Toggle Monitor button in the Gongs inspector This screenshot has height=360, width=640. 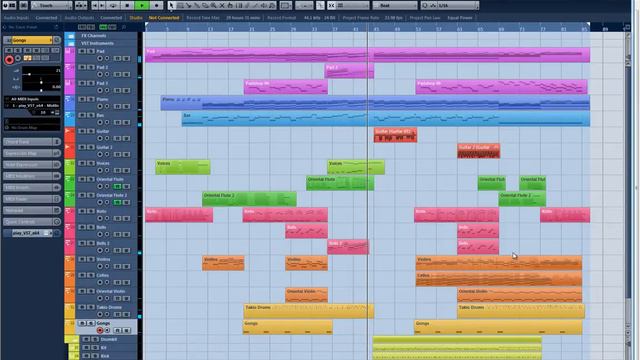18,58
